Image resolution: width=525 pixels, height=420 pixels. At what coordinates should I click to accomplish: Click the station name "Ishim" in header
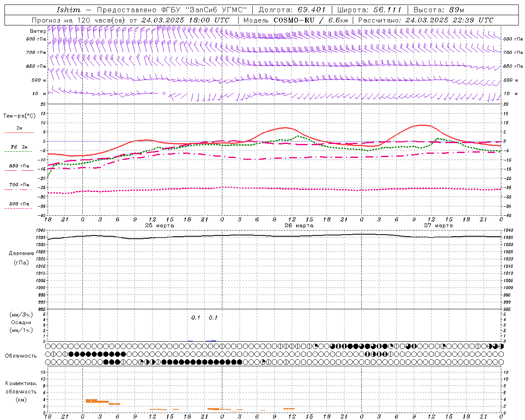(68, 10)
